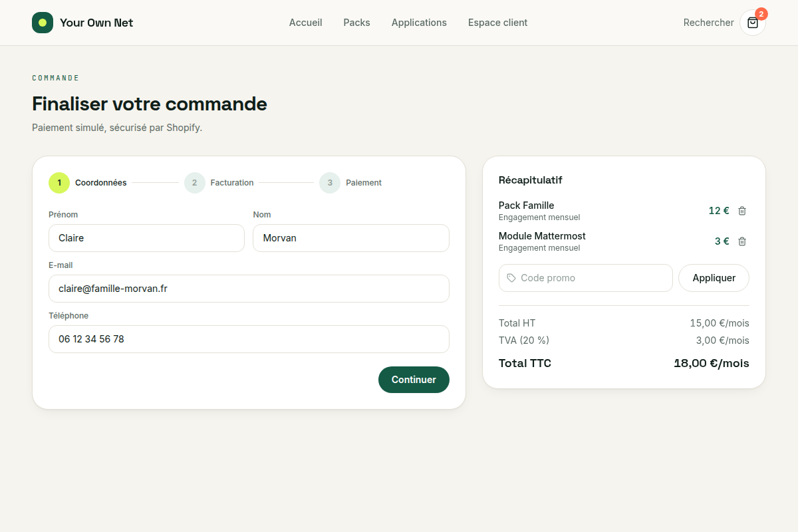Viewport: 798px width, 532px height.
Task: Click the Finaliser votre commande heading
Action: [x=150, y=104]
